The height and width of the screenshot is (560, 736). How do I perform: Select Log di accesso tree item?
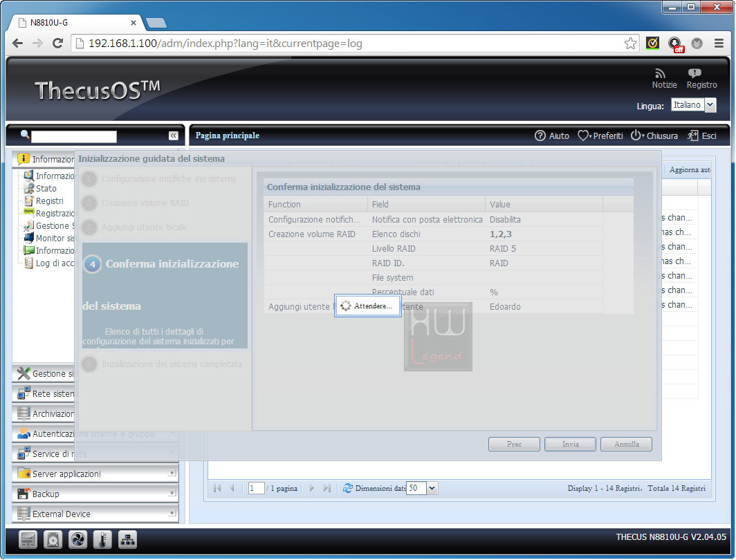coord(55,263)
